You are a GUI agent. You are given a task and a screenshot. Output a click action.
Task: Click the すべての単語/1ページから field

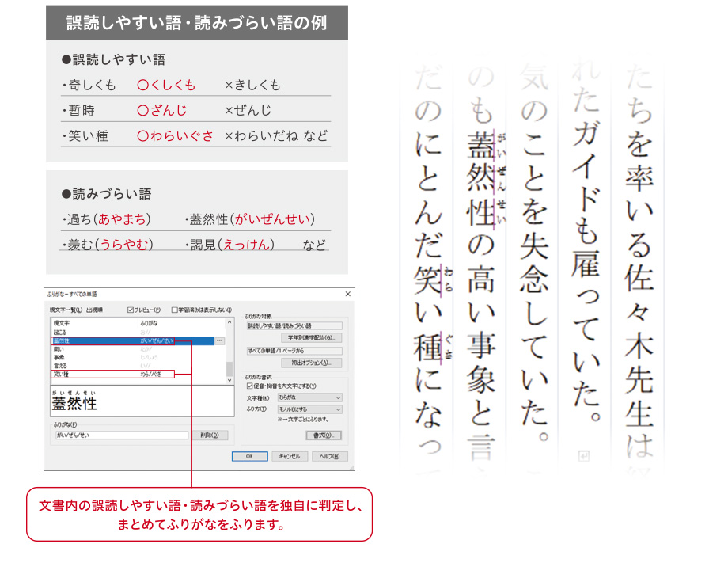(x=294, y=351)
